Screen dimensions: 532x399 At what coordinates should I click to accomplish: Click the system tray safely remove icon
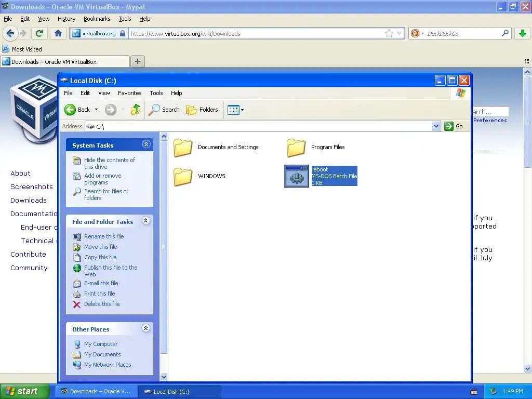[x=494, y=391]
